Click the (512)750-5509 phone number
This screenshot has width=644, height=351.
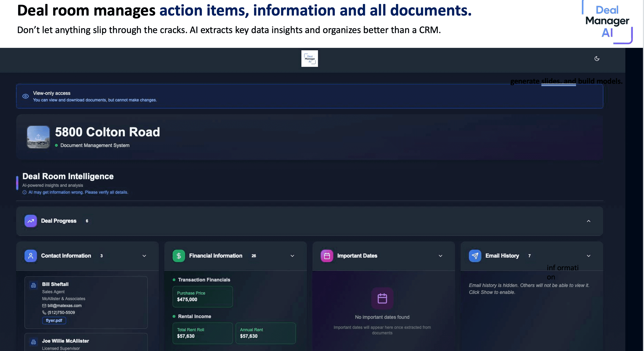[x=61, y=312]
